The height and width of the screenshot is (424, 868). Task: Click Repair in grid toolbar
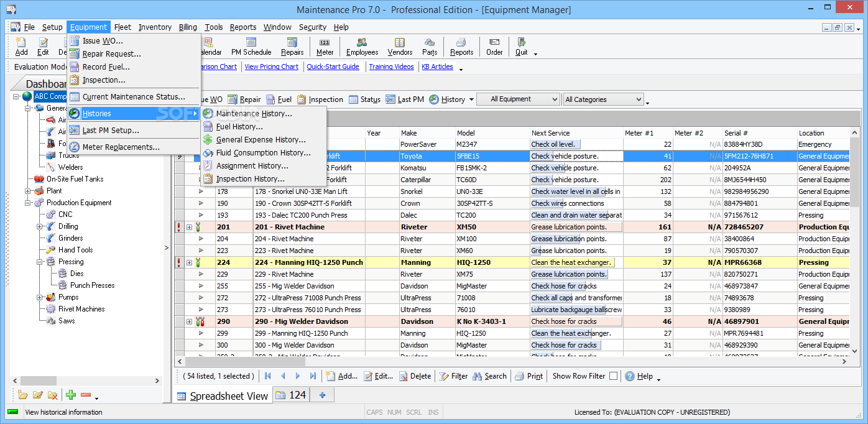point(244,99)
